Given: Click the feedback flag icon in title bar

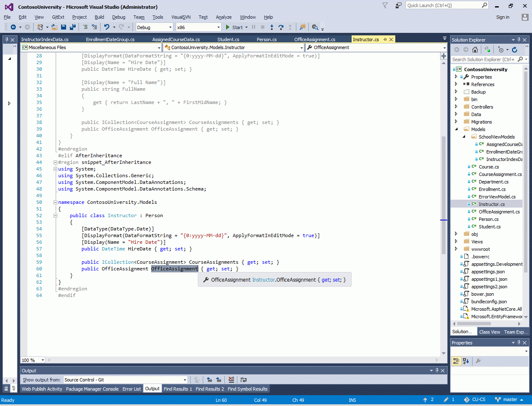Looking at the screenshot, I should point(399,5).
